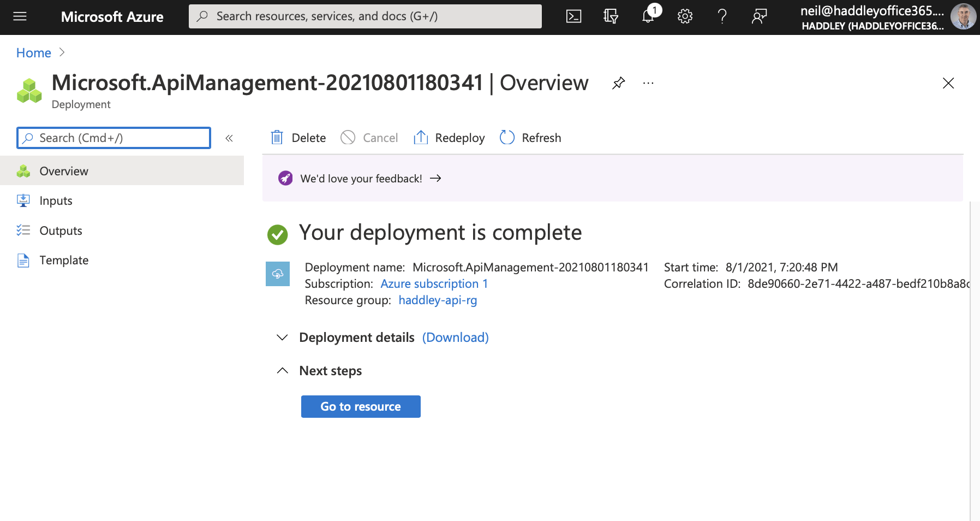Image resolution: width=980 pixels, height=521 pixels.
Task: Open the portal settings gear
Action: [685, 16]
